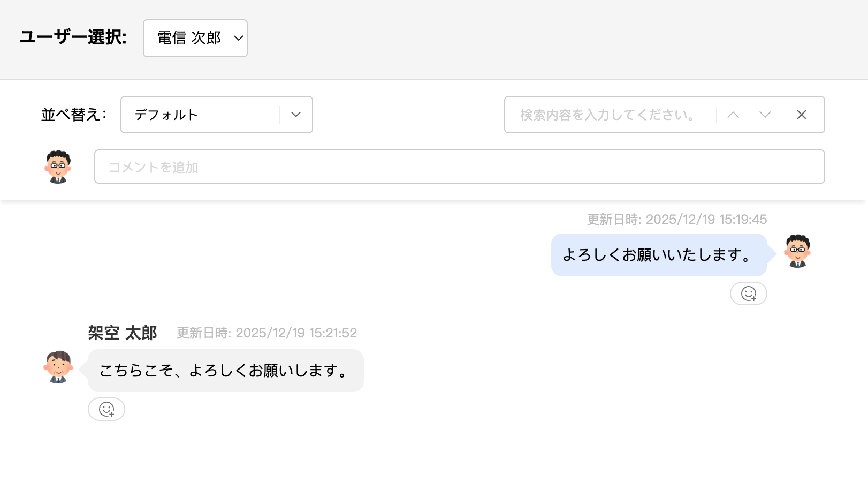Click the avatar beside the comment box
This screenshot has height=497, width=868.
pyautogui.click(x=58, y=167)
